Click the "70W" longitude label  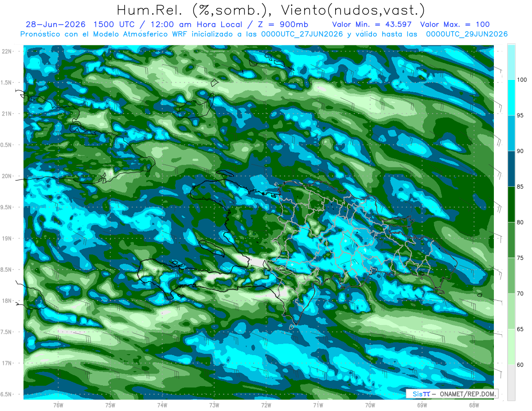(x=370, y=405)
